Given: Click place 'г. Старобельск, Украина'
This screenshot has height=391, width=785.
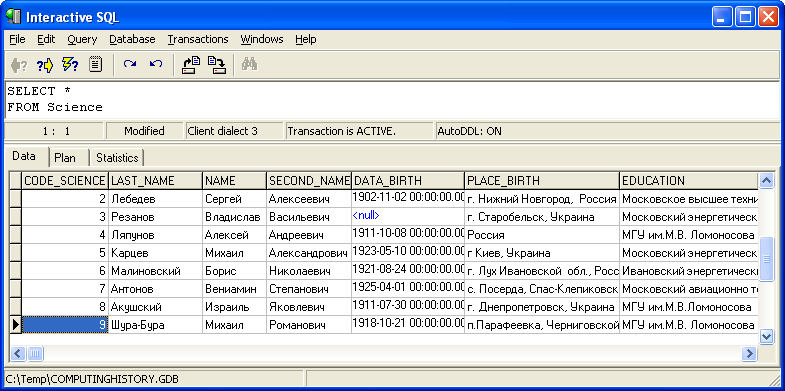Looking at the screenshot, I should 542,217.
